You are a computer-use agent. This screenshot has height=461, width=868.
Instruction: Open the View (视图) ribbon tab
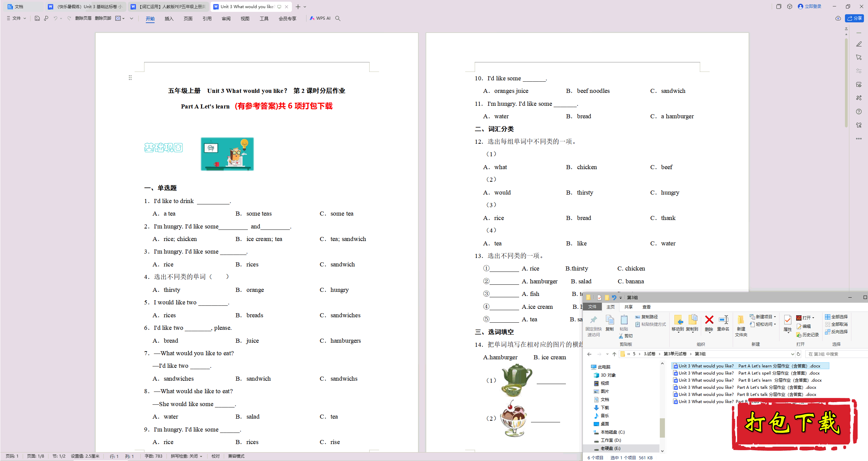click(245, 19)
